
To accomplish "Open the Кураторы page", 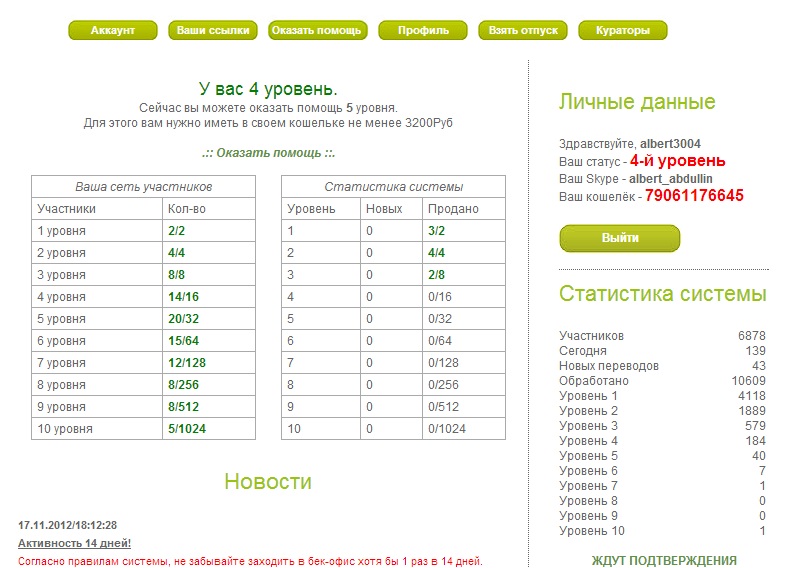I will tap(623, 30).
